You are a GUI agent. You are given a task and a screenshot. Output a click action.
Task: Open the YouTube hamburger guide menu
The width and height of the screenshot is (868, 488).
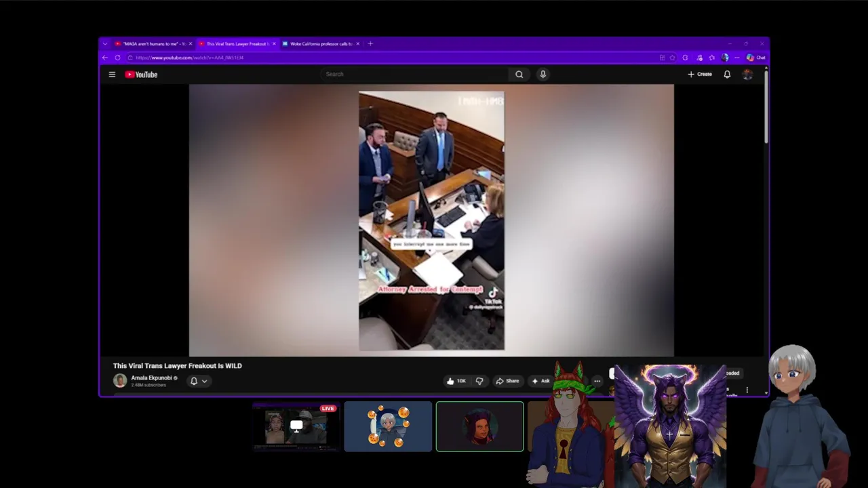(x=112, y=75)
